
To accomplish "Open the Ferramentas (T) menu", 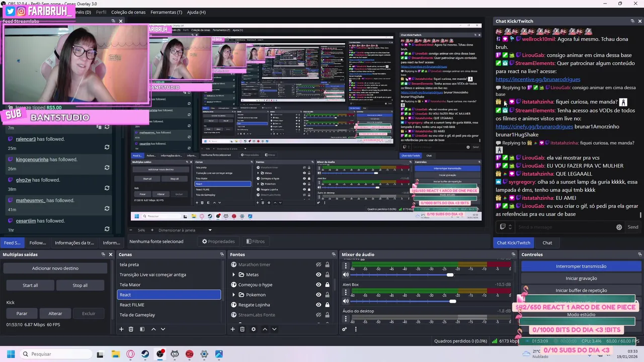I will tap(166, 12).
